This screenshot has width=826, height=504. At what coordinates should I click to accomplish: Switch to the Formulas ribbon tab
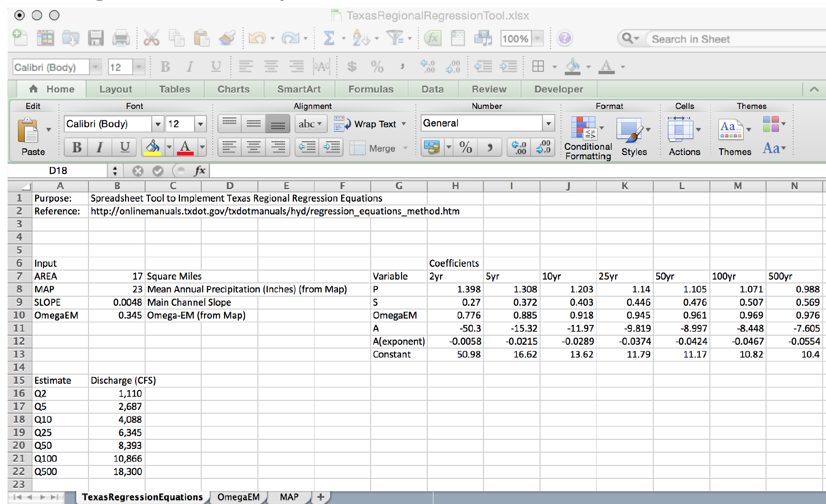coord(371,89)
